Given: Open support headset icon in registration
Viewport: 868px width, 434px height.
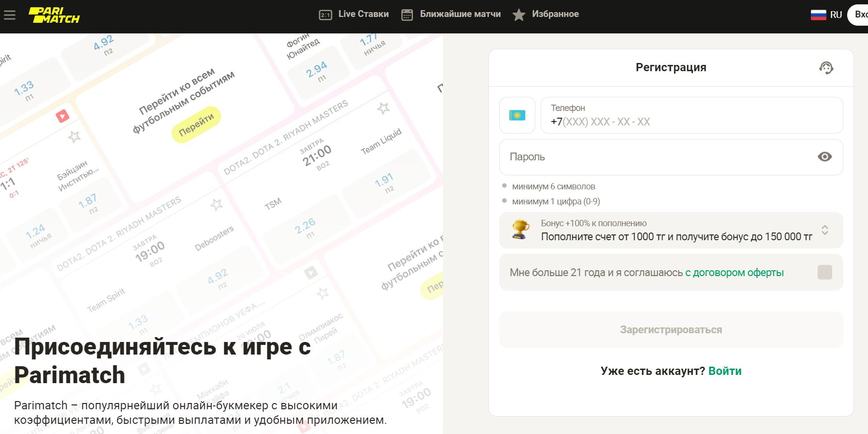Looking at the screenshot, I should tap(826, 68).
